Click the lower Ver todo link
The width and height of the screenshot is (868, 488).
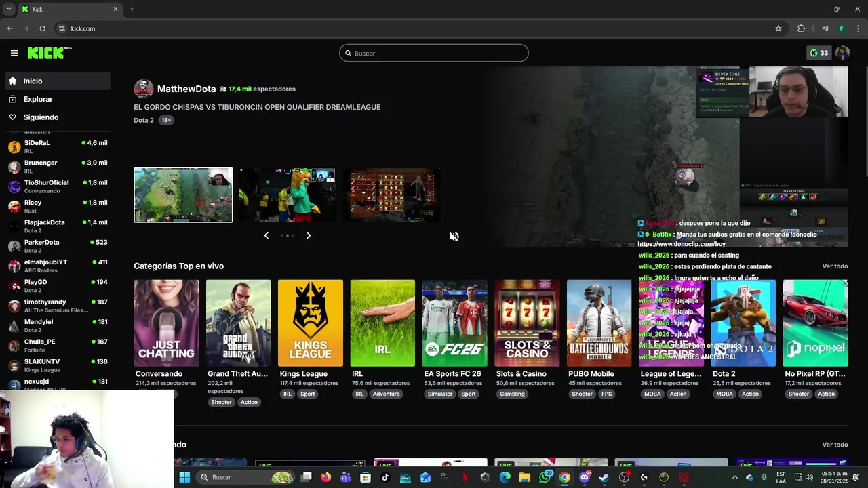click(x=835, y=445)
